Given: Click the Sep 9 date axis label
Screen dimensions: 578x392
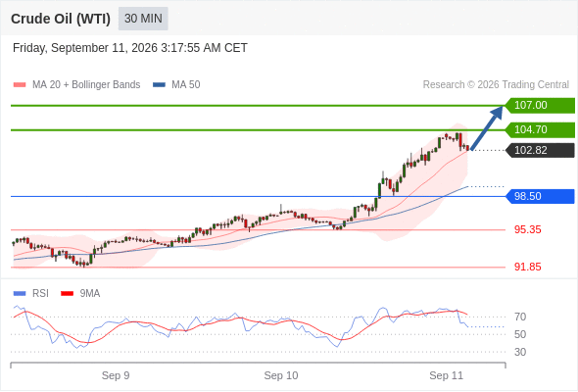Looking at the screenshot, I should coord(116,375).
